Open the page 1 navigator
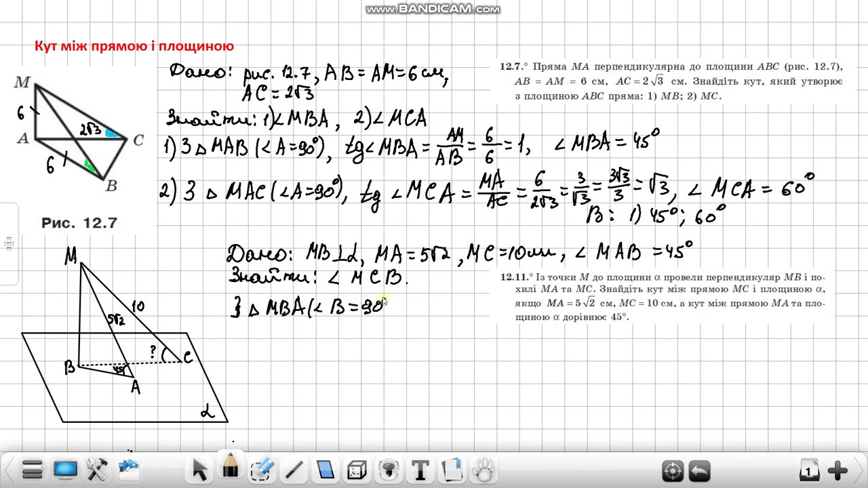 [x=808, y=470]
